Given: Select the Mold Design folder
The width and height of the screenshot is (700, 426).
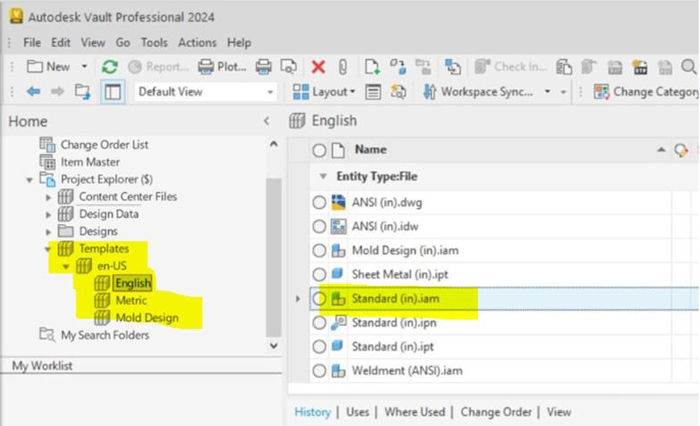Looking at the screenshot, I should (147, 318).
